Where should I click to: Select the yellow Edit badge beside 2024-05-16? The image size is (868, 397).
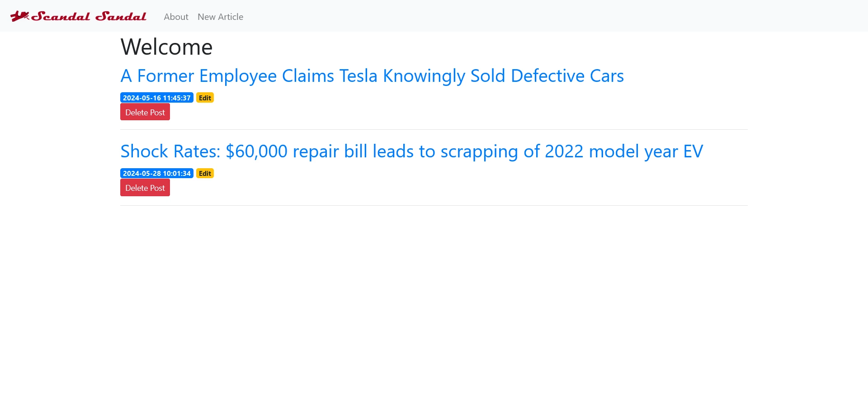tap(205, 98)
